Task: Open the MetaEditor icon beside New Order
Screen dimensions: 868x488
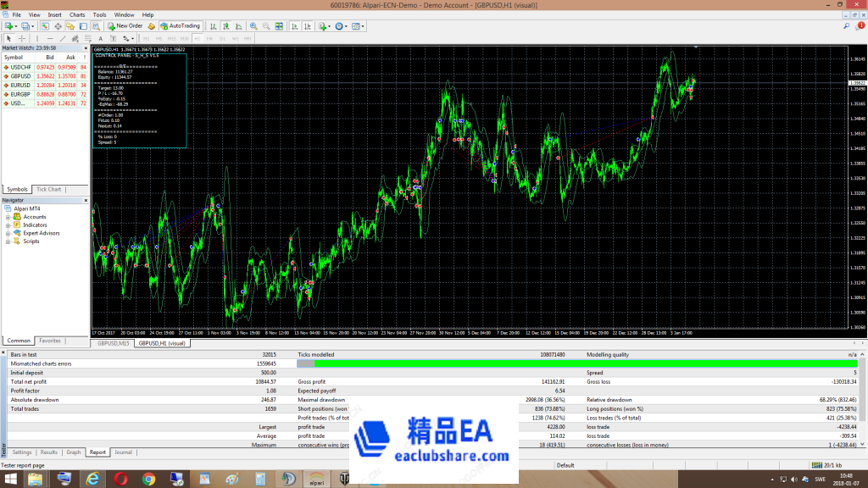Action: pos(151,26)
